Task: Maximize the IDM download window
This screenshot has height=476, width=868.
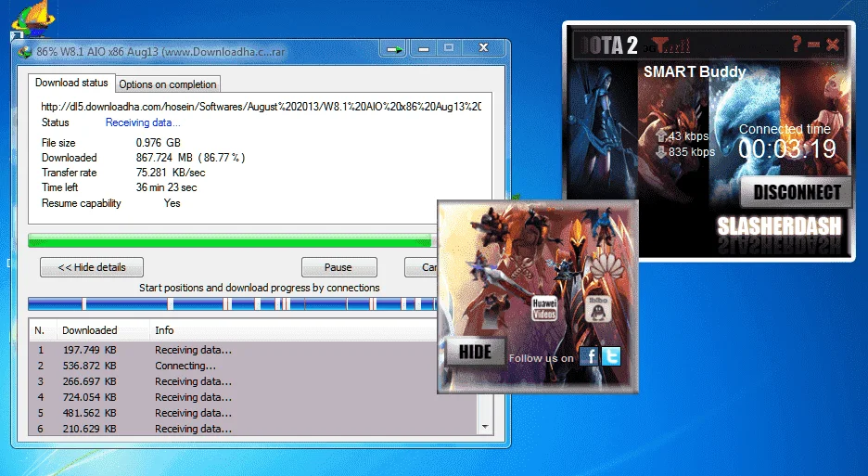Action: 449,49
